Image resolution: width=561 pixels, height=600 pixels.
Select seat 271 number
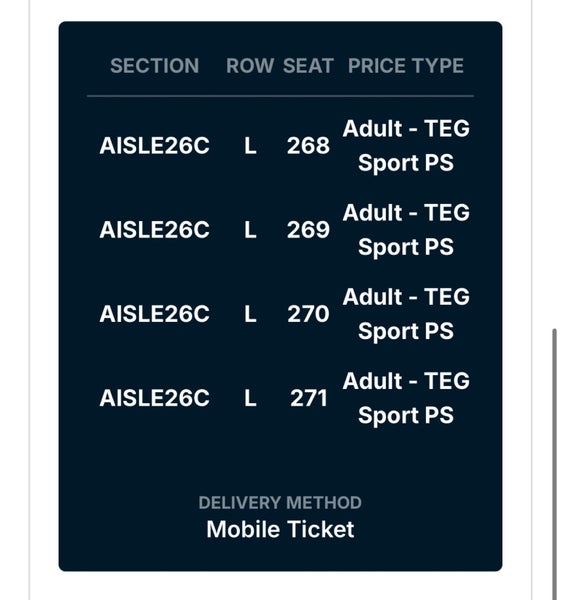[x=308, y=398]
